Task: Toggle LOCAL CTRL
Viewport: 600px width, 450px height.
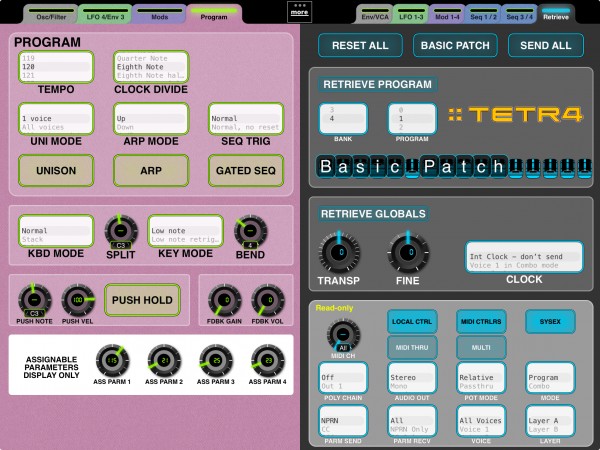Action: coord(412,321)
